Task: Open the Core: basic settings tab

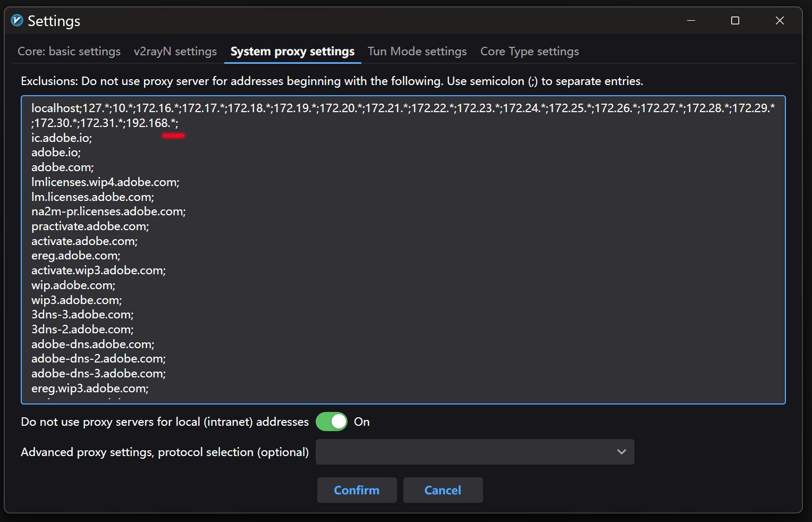Action: click(69, 52)
